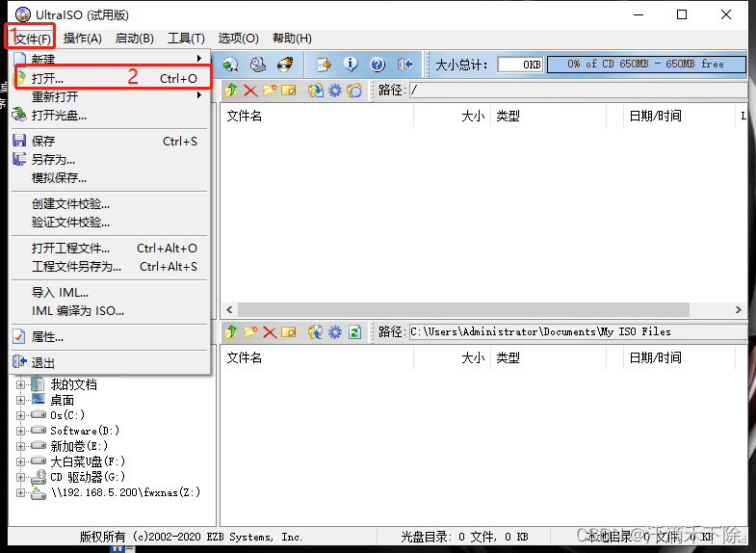Click the rename icon in local pane toolbar
Screen dimensions: 756x553
(x=288, y=331)
